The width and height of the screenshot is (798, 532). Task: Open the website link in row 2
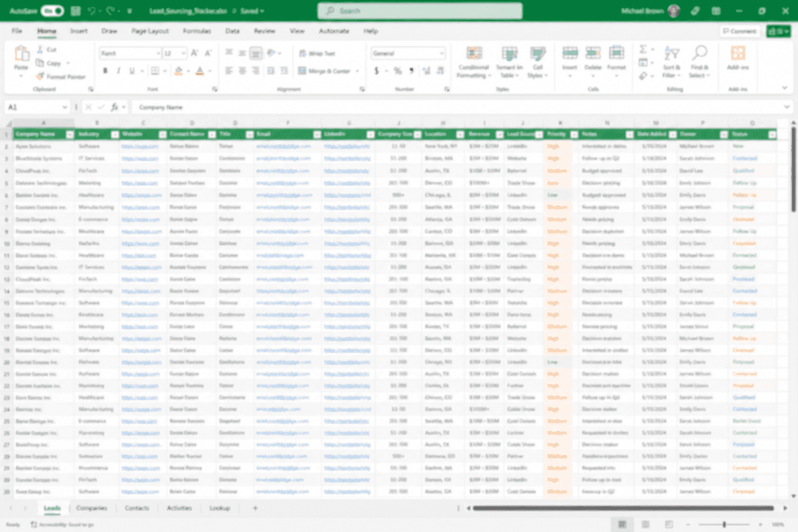[x=140, y=147]
